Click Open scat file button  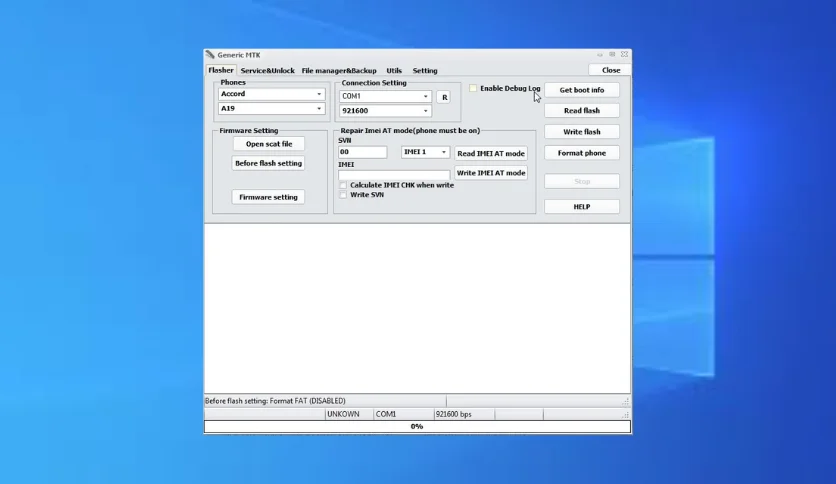tap(269, 144)
